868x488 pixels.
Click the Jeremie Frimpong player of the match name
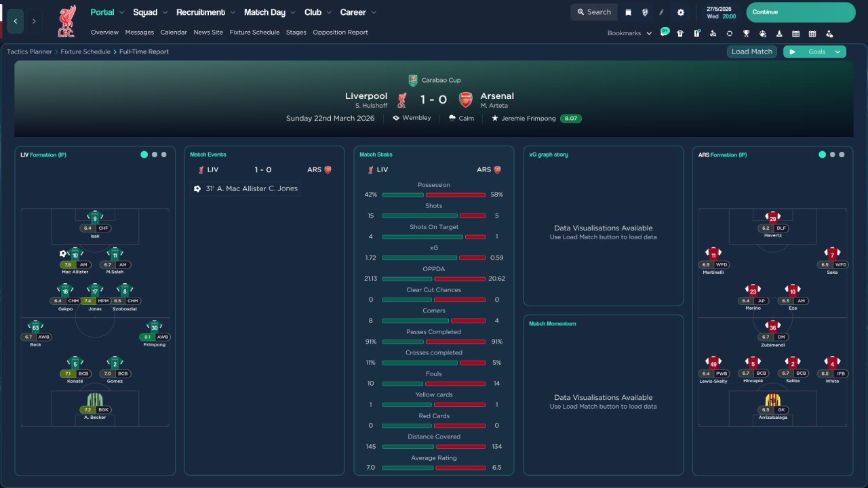pyautogui.click(x=528, y=118)
